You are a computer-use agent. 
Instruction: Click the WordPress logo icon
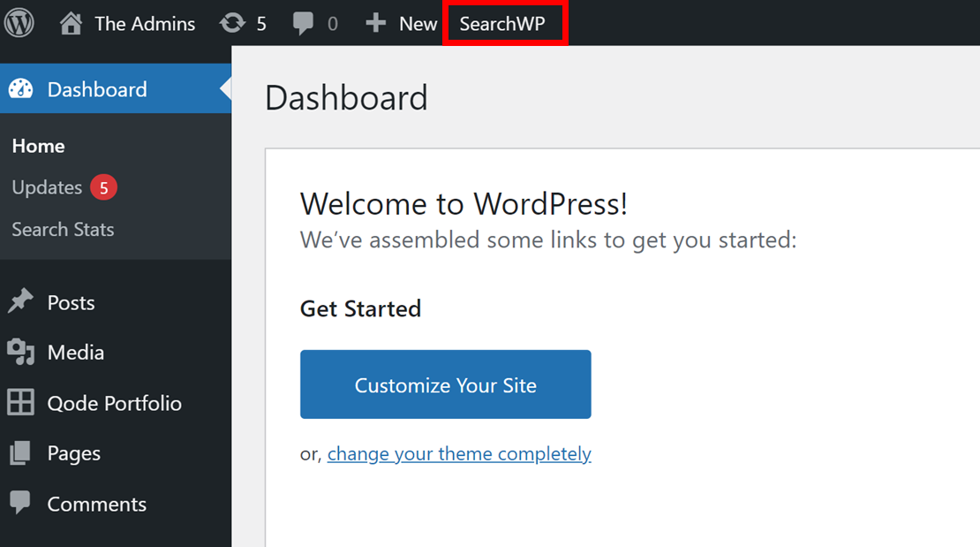(x=19, y=22)
